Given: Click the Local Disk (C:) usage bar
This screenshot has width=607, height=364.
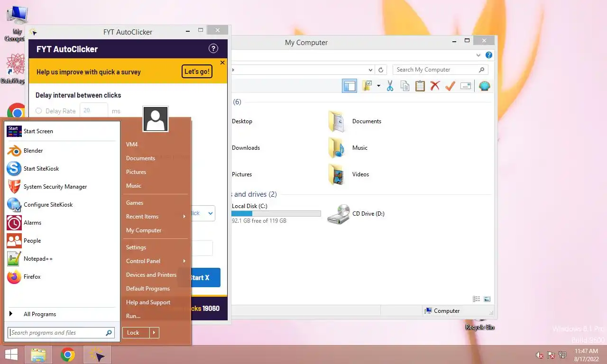Looking at the screenshot, I should point(276,214).
